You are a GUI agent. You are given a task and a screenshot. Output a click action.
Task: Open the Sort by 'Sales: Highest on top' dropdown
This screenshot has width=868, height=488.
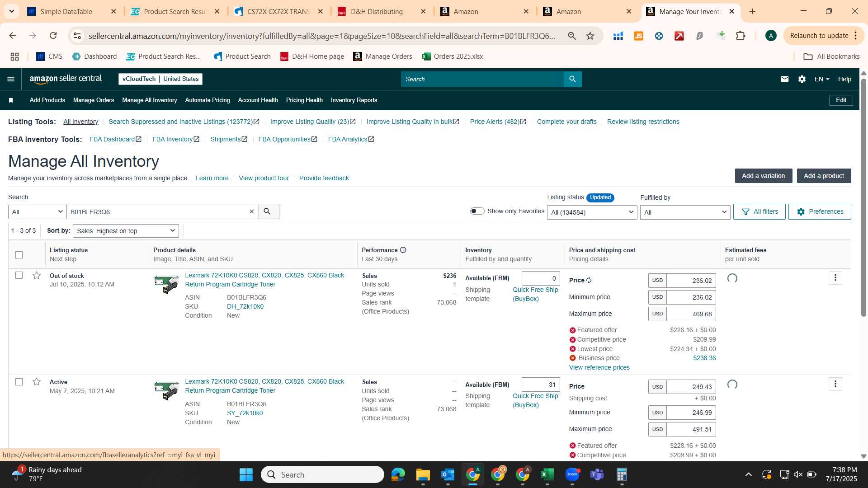(126, 231)
